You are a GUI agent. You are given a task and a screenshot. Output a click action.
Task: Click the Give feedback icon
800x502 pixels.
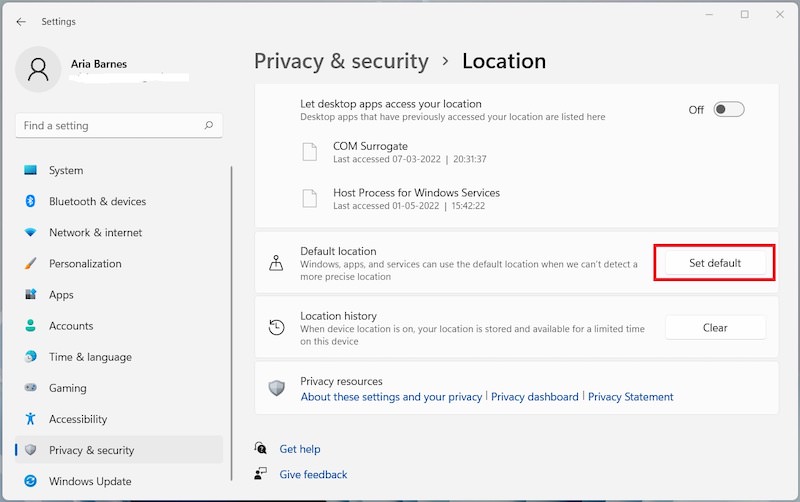(261, 474)
